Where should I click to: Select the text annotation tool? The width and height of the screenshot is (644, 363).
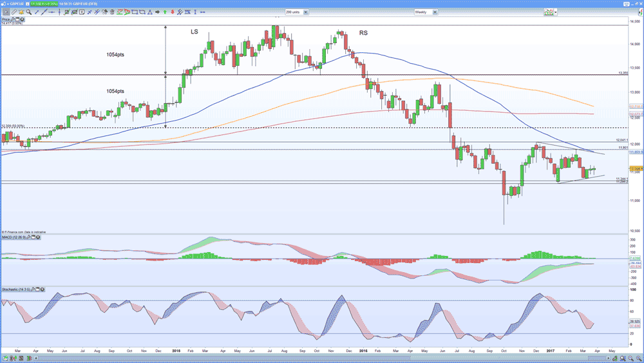pos(82,12)
